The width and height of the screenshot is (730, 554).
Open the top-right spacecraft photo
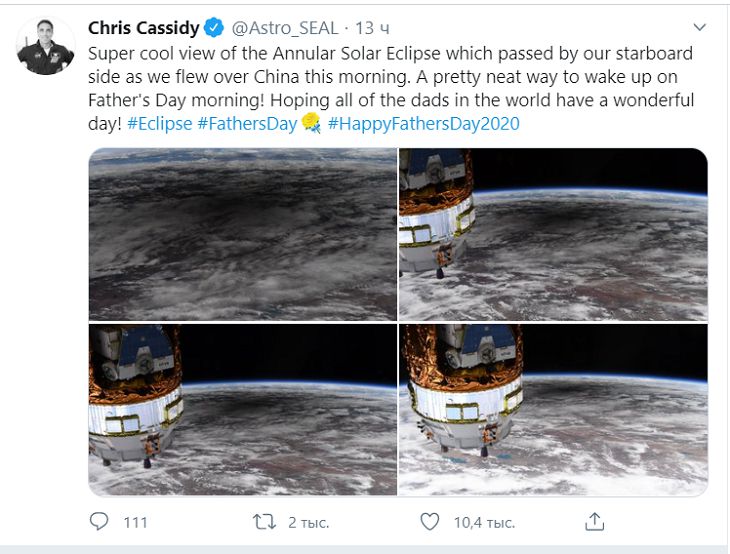(553, 234)
